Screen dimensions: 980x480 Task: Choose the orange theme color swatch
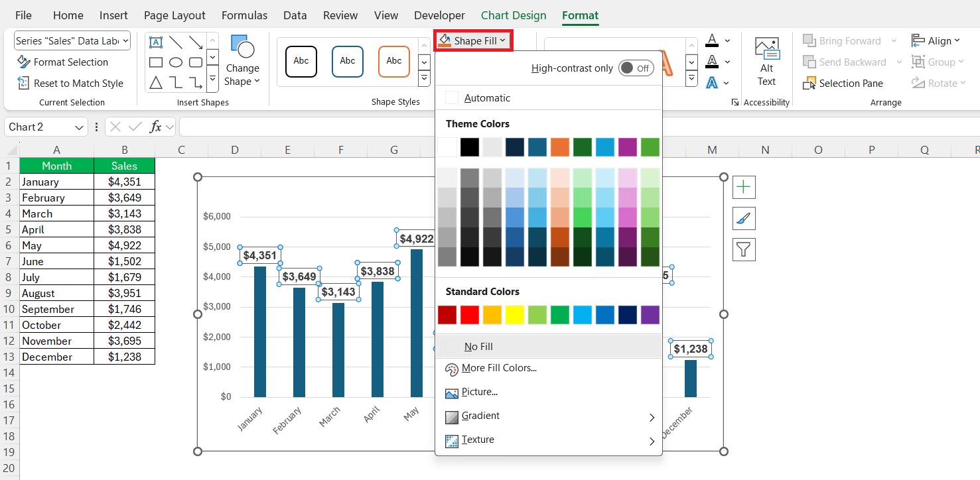pos(560,147)
